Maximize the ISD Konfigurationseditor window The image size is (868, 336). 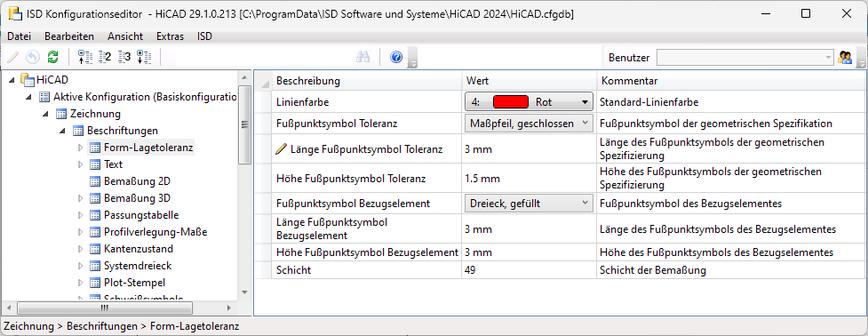(x=806, y=14)
